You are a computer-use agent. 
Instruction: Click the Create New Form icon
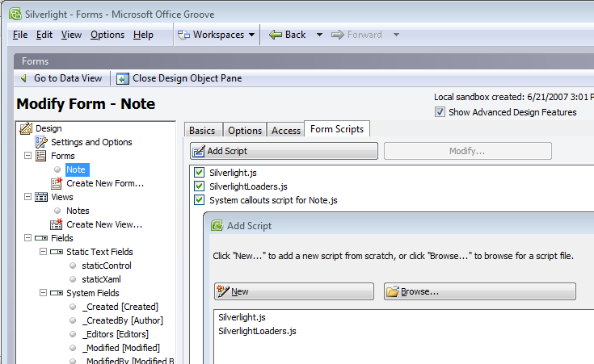(x=56, y=183)
